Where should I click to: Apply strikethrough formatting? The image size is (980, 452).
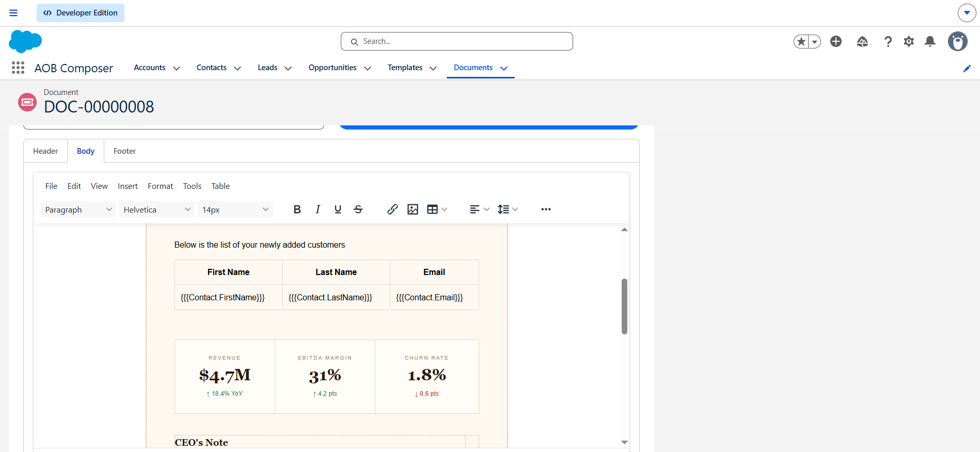click(358, 209)
